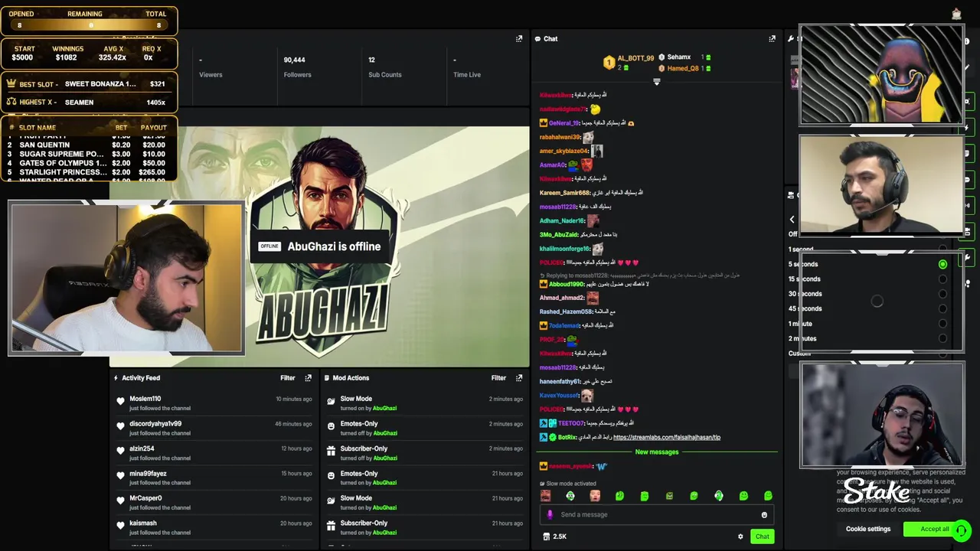Click the green headphone emote in quick row
Viewport: 980px width, 551px height.
pos(719,496)
